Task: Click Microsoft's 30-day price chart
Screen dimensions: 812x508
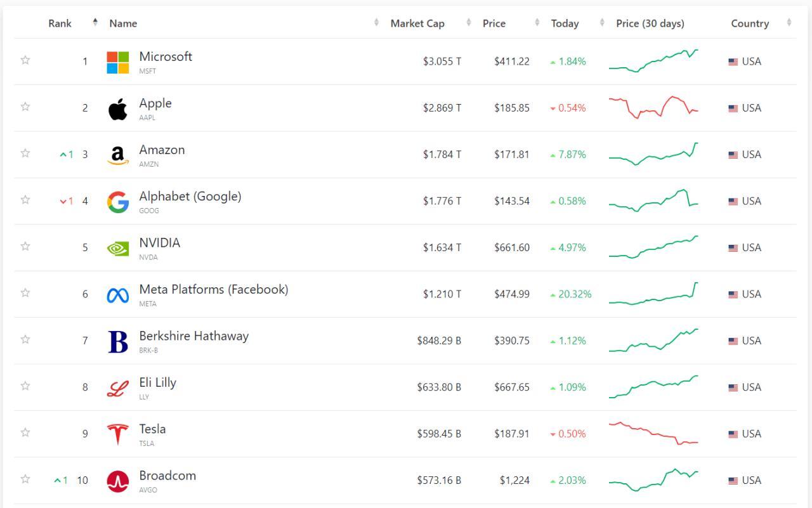Action: 653,61
